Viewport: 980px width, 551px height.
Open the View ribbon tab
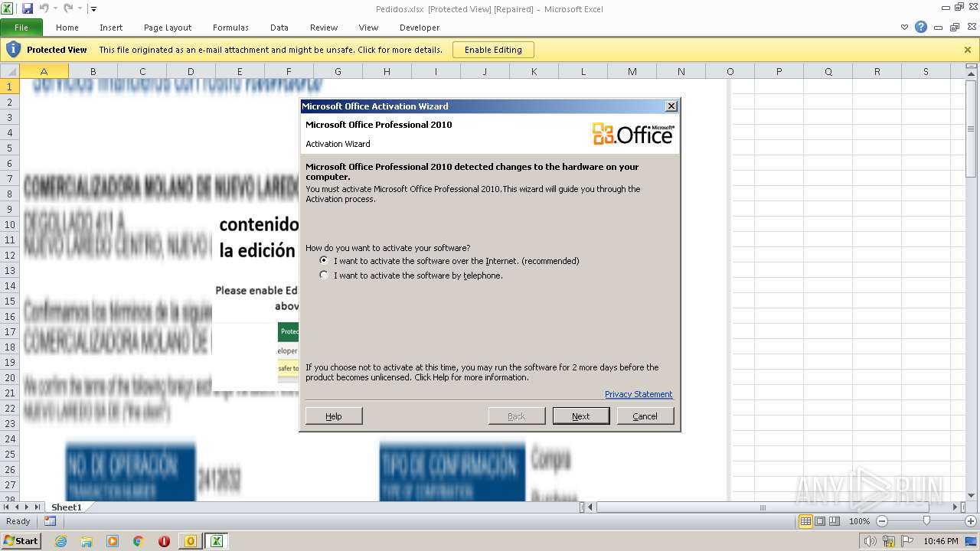tap(369, 28)
